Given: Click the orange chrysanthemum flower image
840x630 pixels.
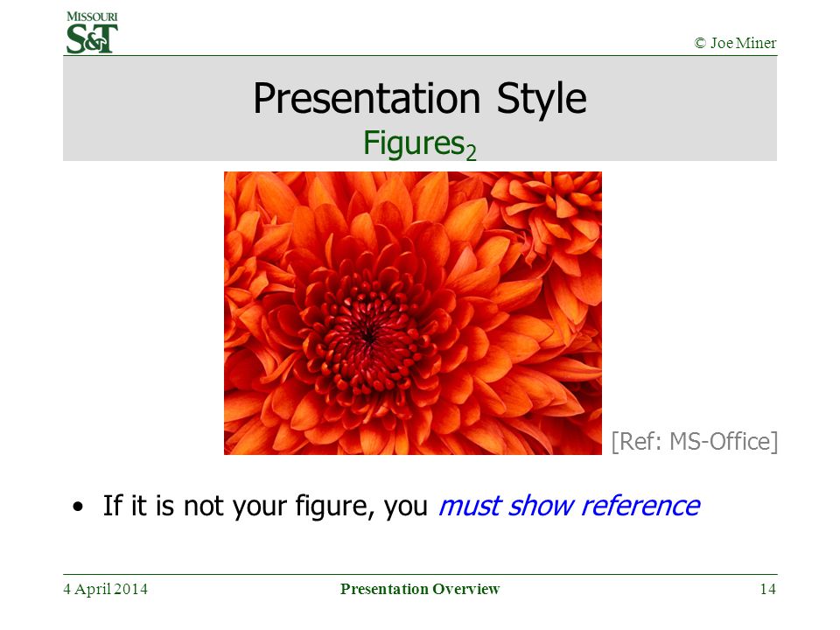Looking at the screenshot, I should pos(412,313).
